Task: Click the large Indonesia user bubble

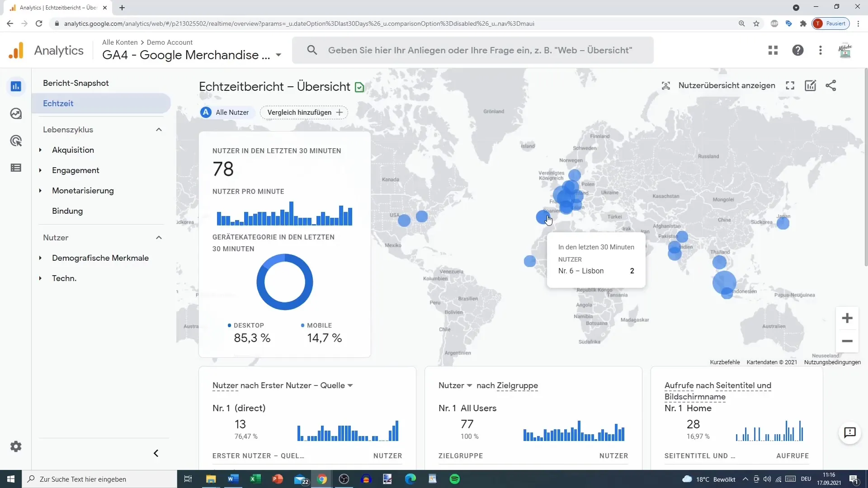Action: 724,282
